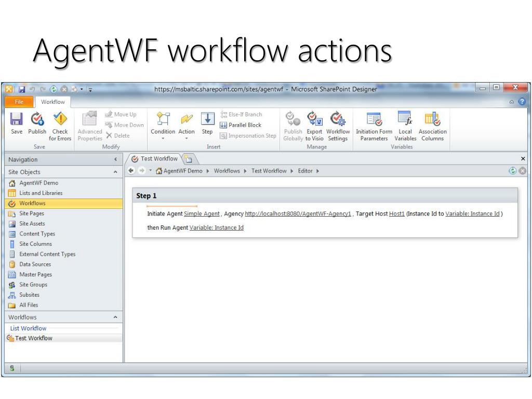532x399 pixels.
Task: Open Site Pages
Action: [x=64, y=214]
